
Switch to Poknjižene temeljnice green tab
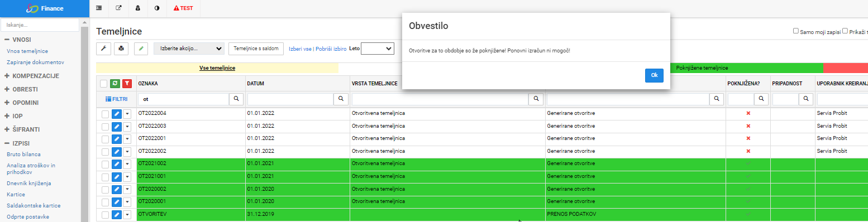point(702,68)
